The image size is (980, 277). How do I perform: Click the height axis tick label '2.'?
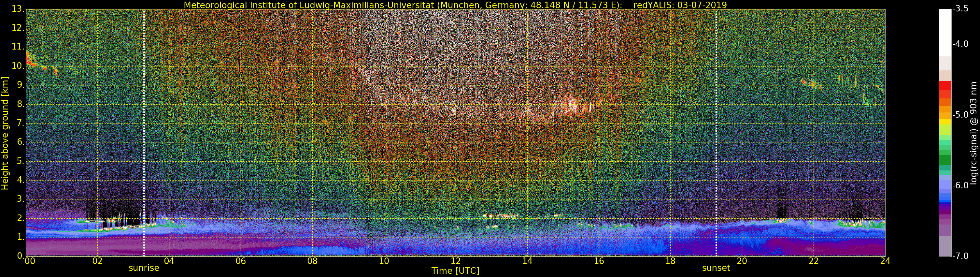pyautogui.click(x=21, y=218)
